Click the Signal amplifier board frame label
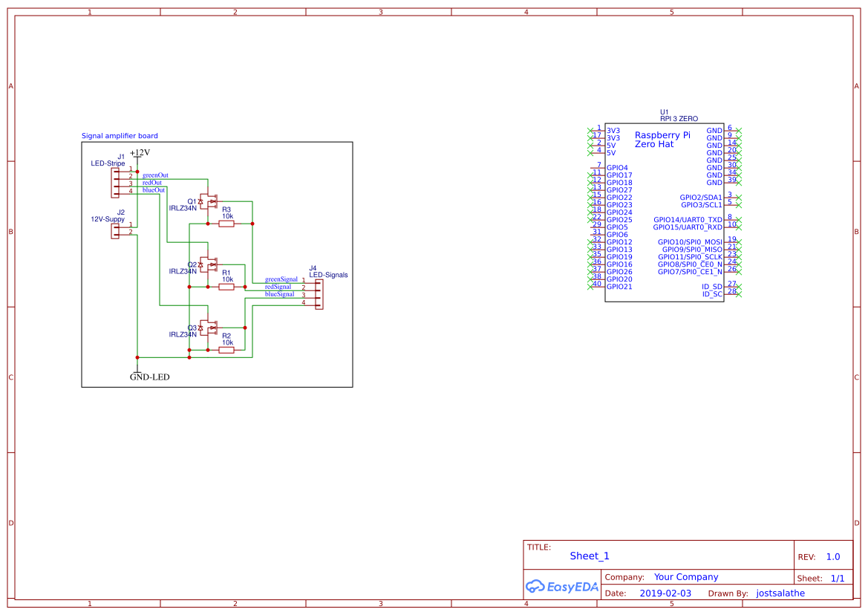Viewport: 868px width, 615px height. coord(119,136)
